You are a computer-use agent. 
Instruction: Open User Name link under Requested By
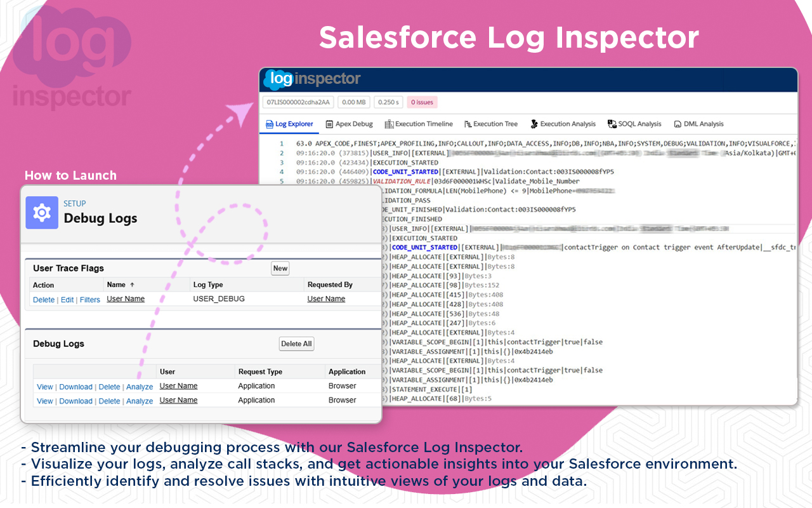pyautogui.click(x=326, y=299)
